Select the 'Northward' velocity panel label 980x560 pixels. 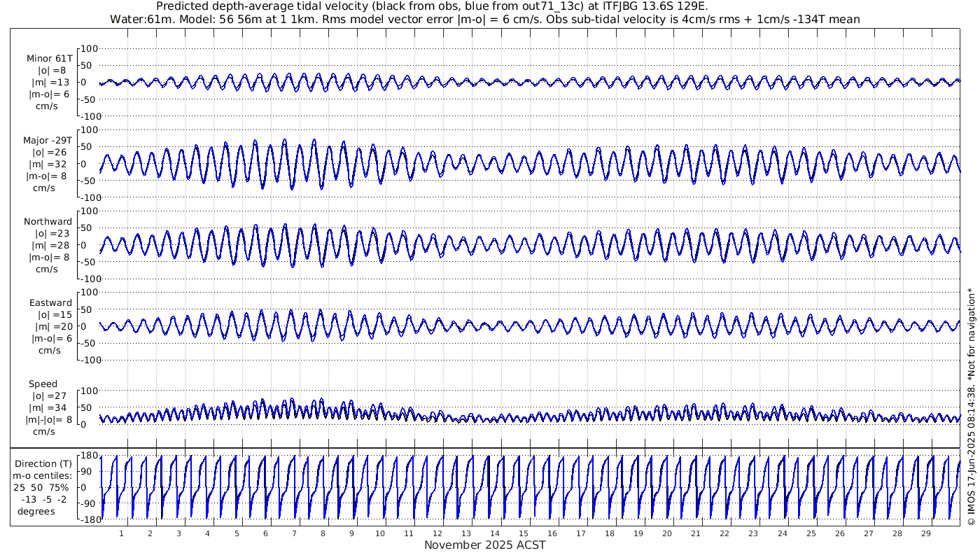[48, 222]
